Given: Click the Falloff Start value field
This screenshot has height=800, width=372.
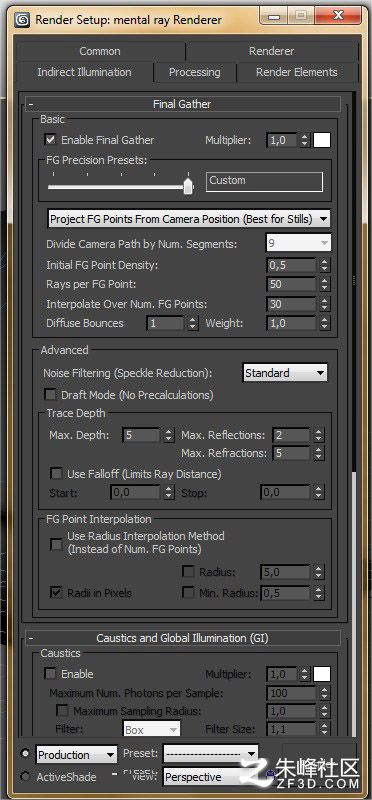Looking at the screenshot, I should pyautogui.click(x=135, y=492).
